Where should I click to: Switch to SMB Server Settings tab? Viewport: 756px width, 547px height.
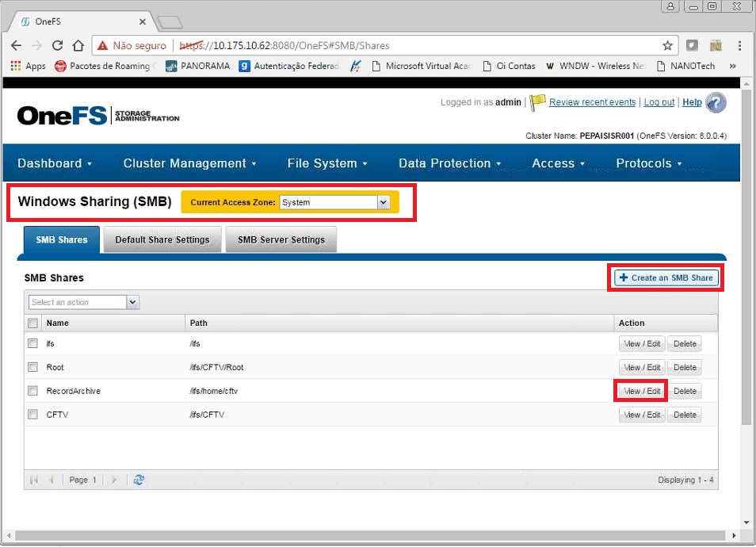281,239
